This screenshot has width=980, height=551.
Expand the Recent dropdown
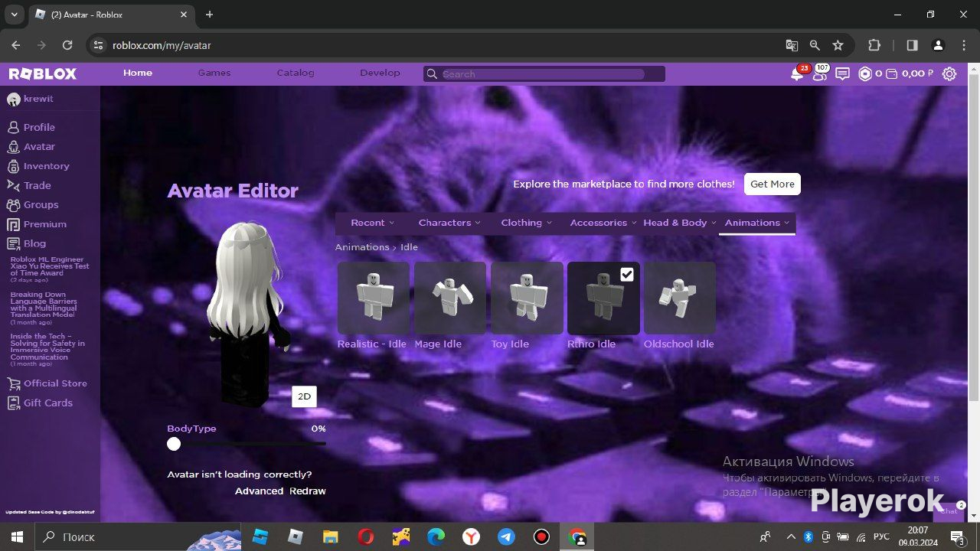point(373,223)
